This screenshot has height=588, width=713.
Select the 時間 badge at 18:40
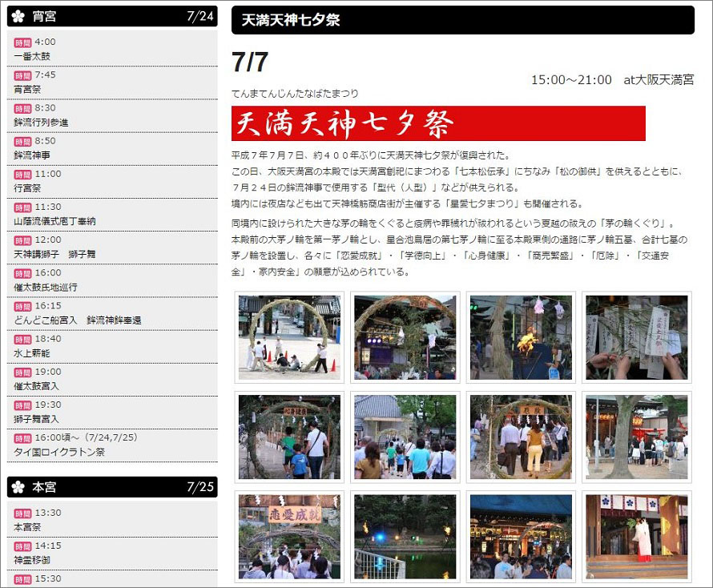22,339
